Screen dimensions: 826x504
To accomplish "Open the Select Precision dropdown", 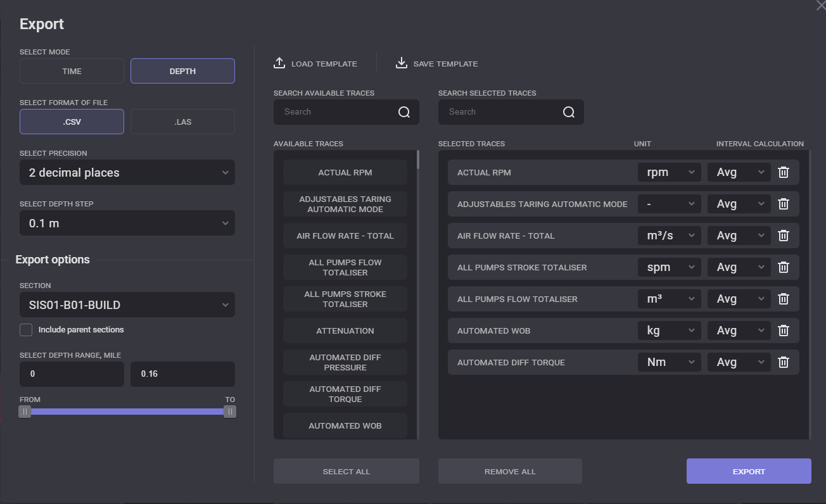I will [x=127, y=172].
